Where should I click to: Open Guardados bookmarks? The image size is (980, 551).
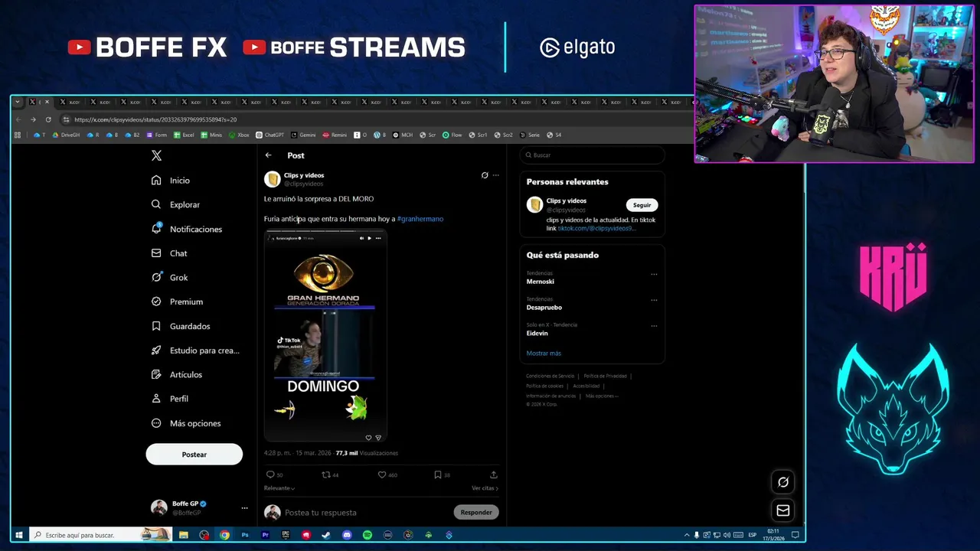pos(181,326)
